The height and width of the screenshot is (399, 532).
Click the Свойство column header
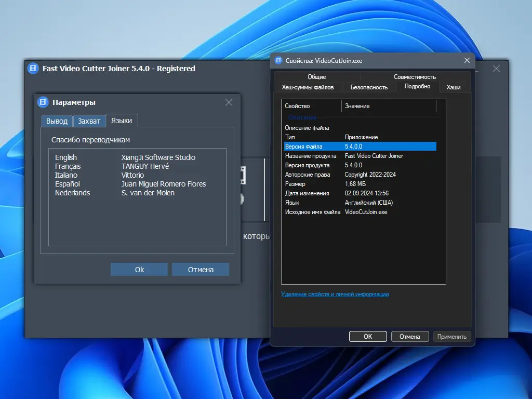click(x=312, y=106)
